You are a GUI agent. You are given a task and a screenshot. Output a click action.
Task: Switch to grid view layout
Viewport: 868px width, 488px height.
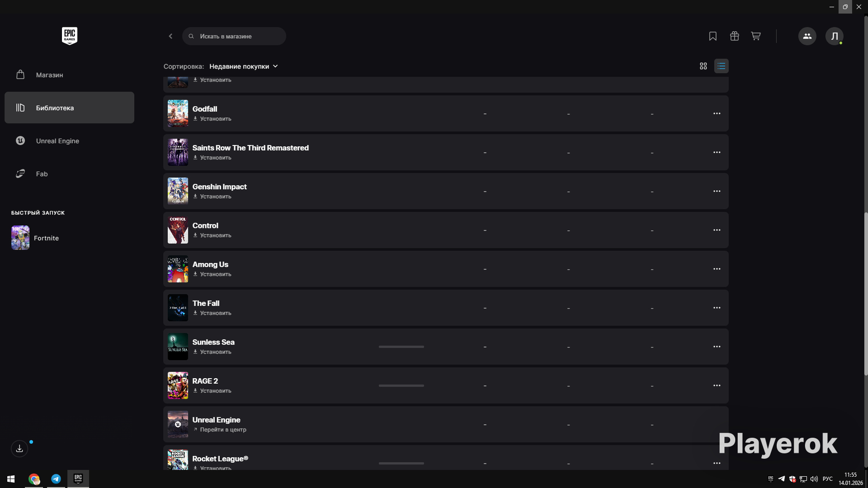[x=703, y=66]
